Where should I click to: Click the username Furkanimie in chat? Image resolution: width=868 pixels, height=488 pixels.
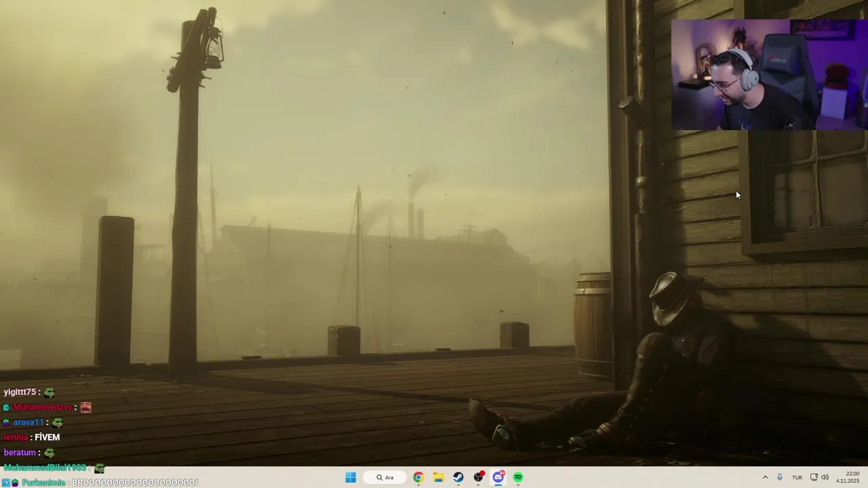(x=43, y=483)
